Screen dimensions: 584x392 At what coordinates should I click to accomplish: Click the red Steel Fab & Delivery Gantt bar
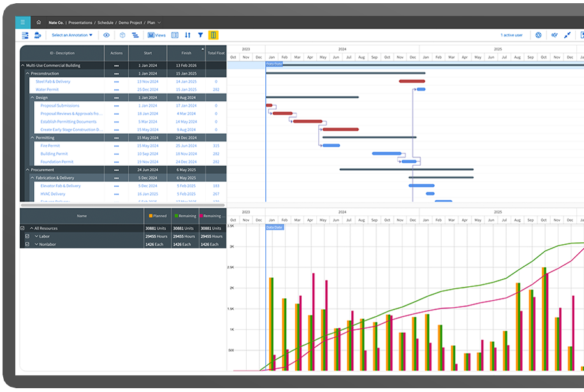pyautogui.click(x=412, y=81)
